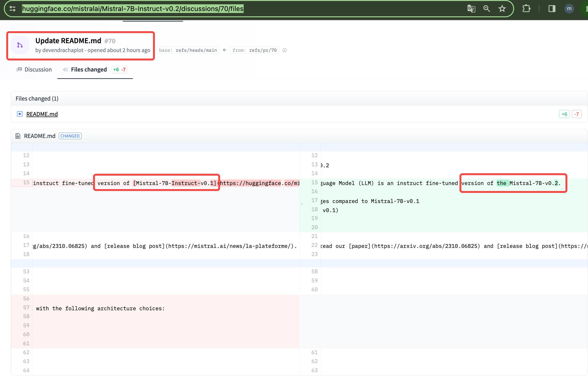Screen dimensions: 588x382
Task: Click right line 13 text ending 0.2
Action: (x=325, y=165)
